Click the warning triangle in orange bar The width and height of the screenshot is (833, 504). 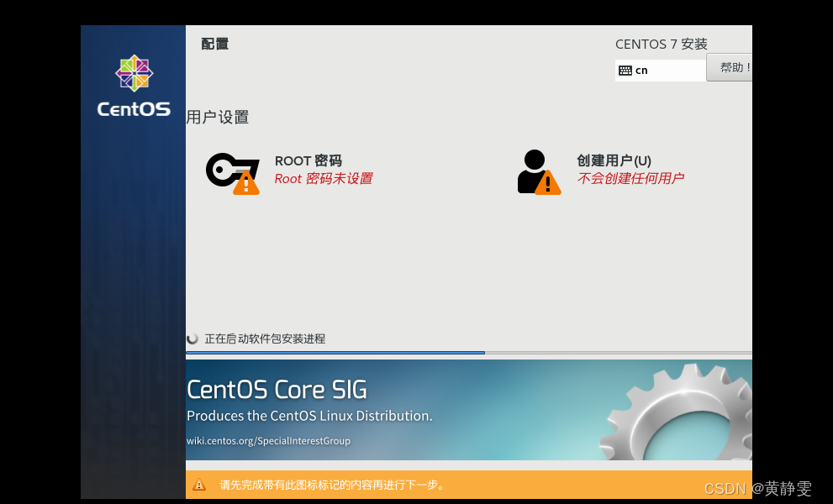click(199, 485)
